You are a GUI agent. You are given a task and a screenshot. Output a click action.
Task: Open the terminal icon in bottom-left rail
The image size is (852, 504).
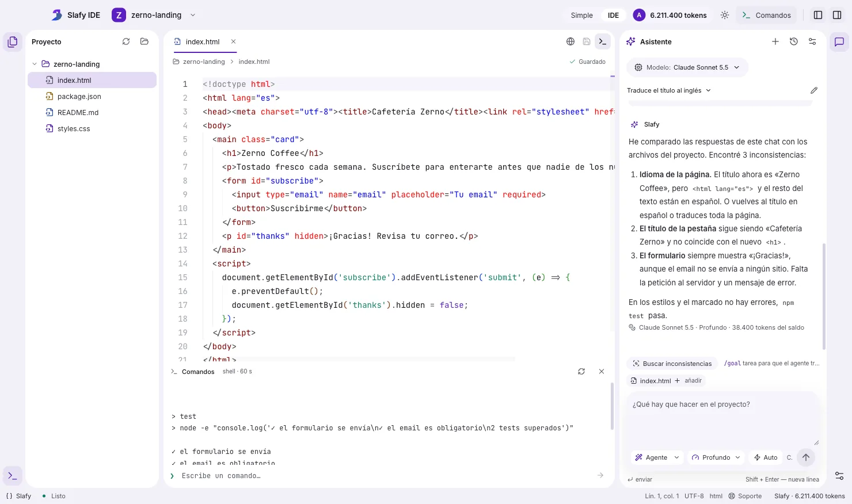13,476
